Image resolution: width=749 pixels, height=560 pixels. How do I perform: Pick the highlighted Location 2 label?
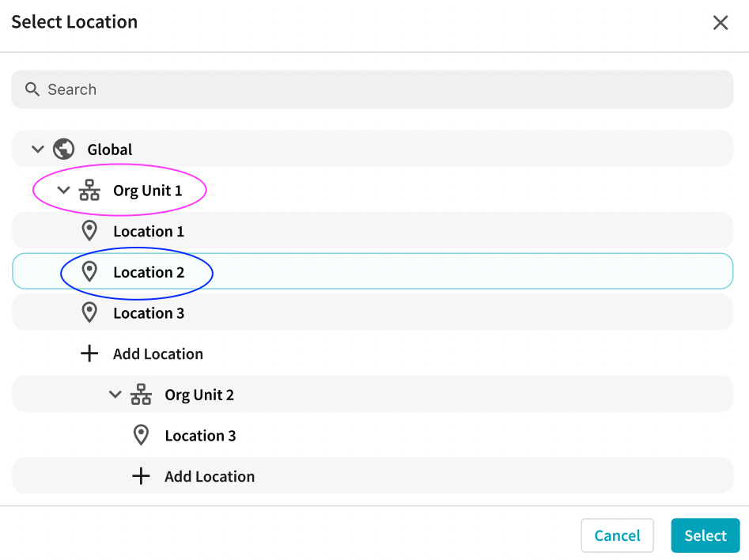(x=149, y=272)
